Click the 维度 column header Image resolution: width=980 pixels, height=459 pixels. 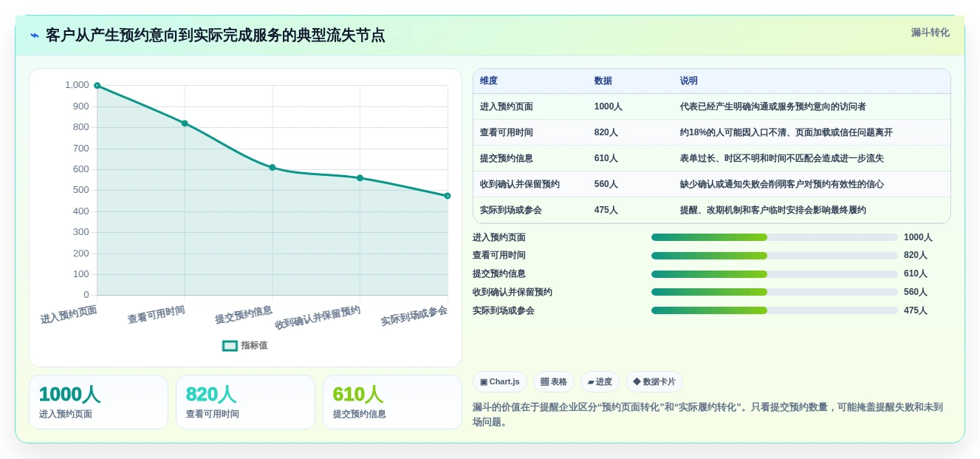coord(489,81)
